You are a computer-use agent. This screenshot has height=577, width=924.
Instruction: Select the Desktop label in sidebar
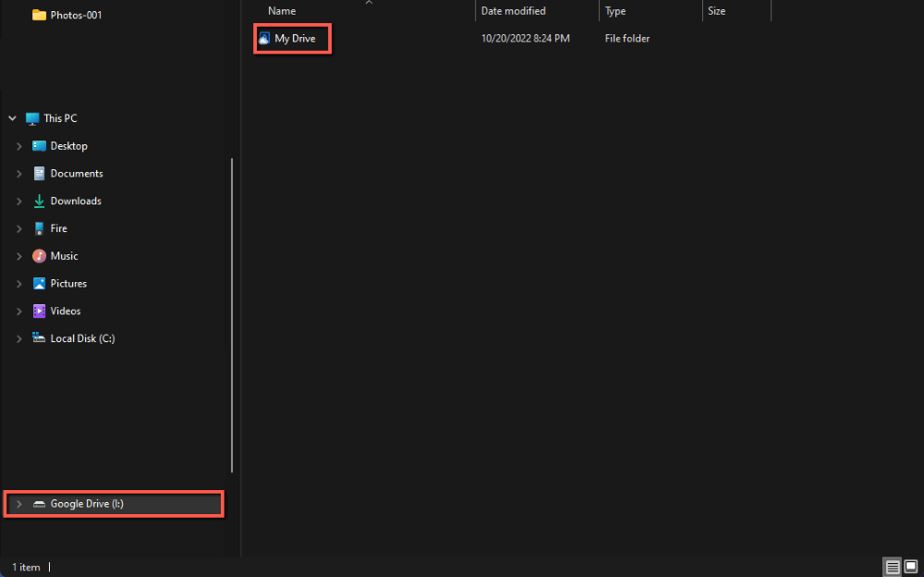[x=69, y=146]
